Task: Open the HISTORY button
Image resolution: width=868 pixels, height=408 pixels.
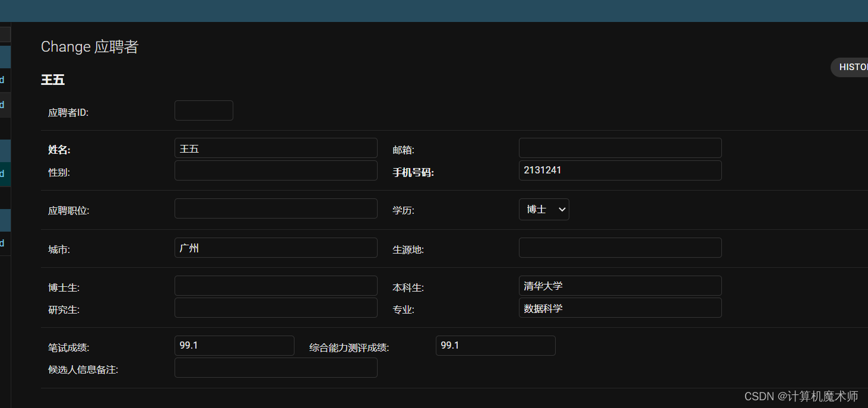Action: click(x=850, y=67)
